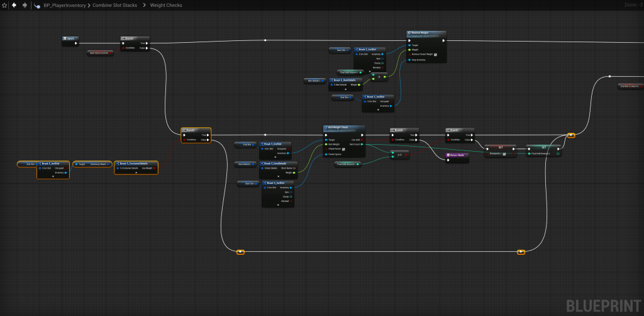Toggle the Remove Parent Weight checkbox
Viewport: 644px width, 316px height.
click(x=436, y=55)
